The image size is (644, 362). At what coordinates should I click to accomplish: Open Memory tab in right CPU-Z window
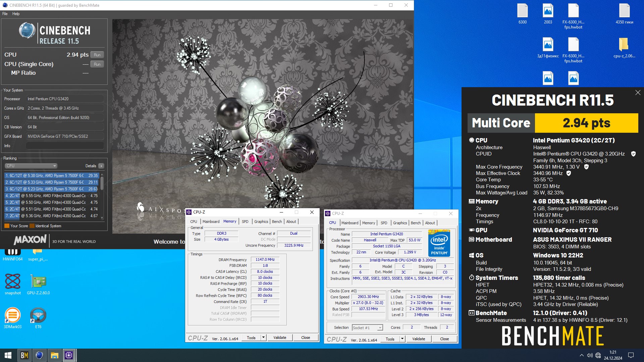pyautogui.click(x=369, y=223)
